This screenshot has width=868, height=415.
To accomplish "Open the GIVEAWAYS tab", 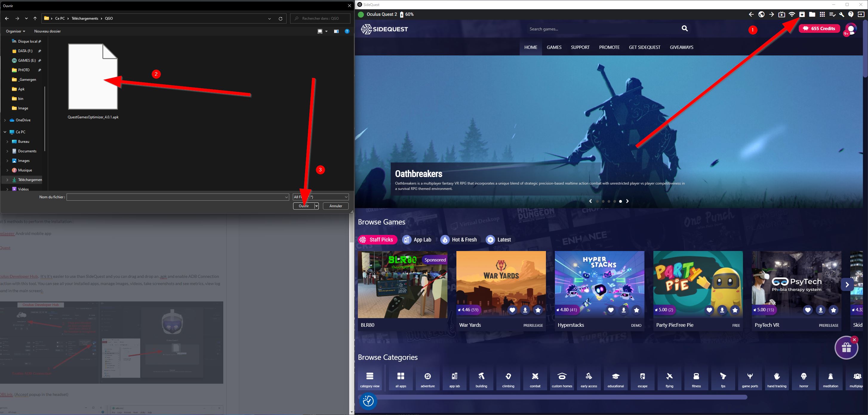I will click(x=681, y=47).
